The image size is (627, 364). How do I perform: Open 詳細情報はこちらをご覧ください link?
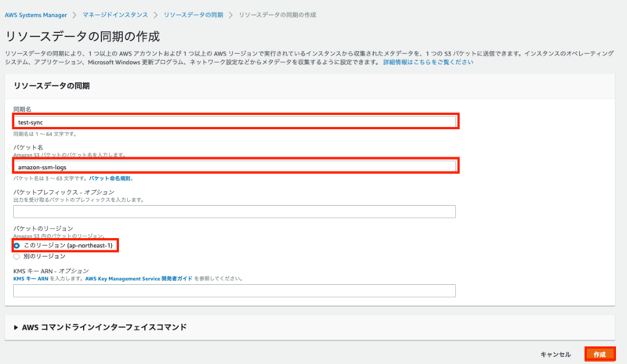pos(428,63)
